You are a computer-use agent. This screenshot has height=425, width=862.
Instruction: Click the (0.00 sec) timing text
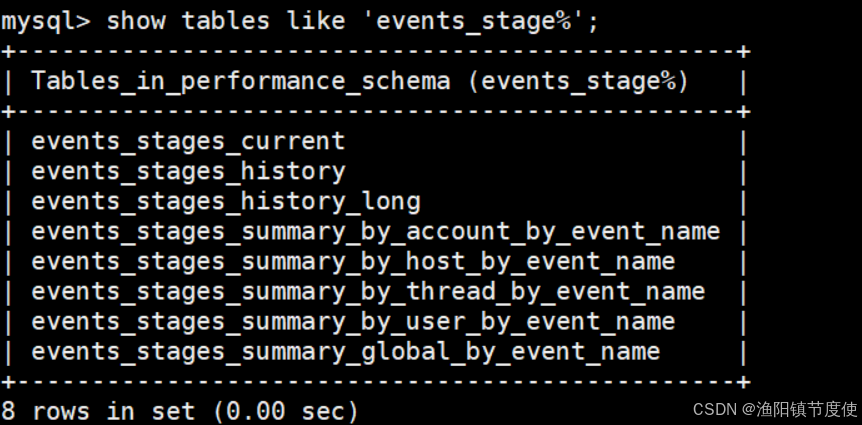[285, 411]
